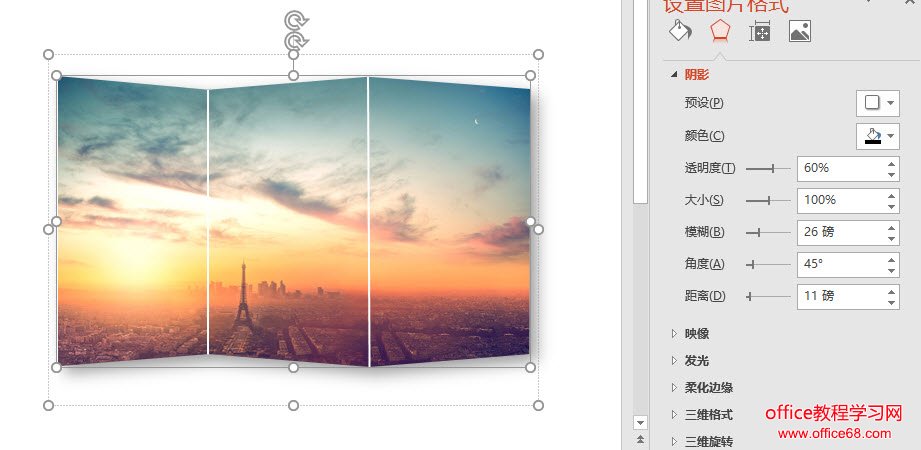
Task: Decrease 角度 with the down arrow
Action: pos(892,271)
